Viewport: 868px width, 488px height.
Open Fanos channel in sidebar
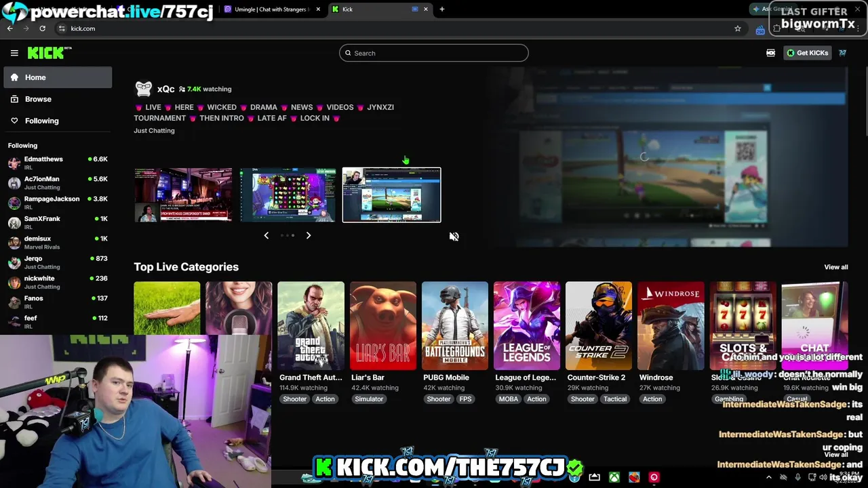[58, 302]
